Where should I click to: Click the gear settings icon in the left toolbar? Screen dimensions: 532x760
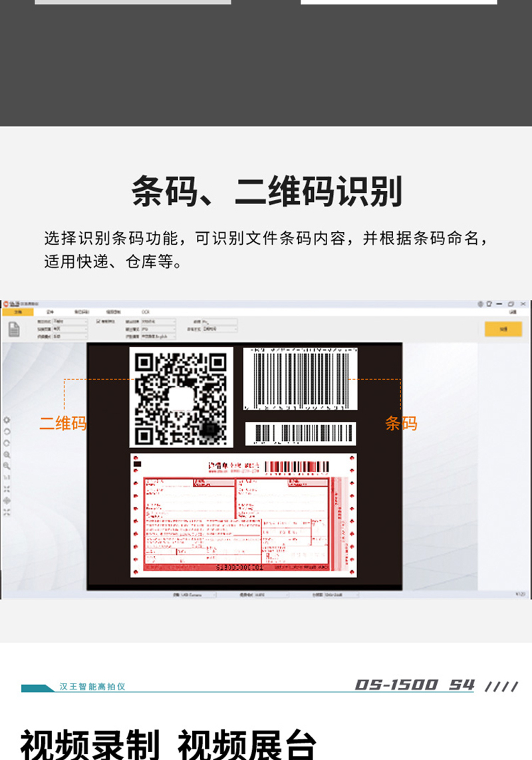7,420
